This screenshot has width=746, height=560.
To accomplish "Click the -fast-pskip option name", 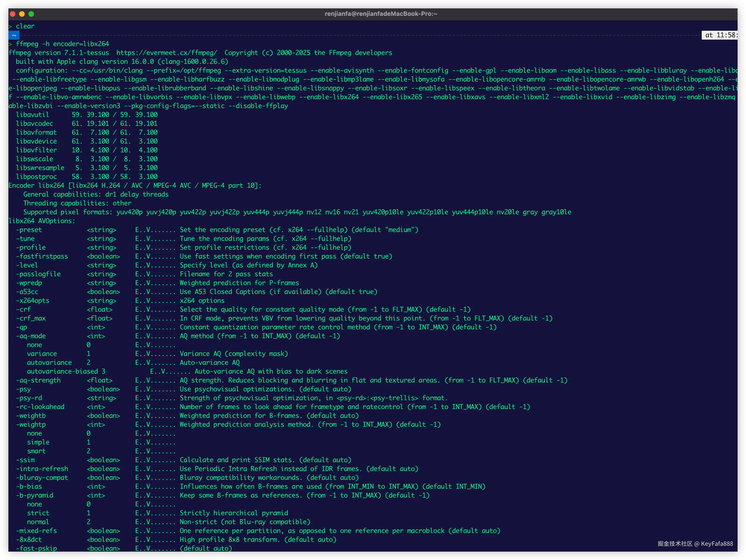I will tap(36, 548).
